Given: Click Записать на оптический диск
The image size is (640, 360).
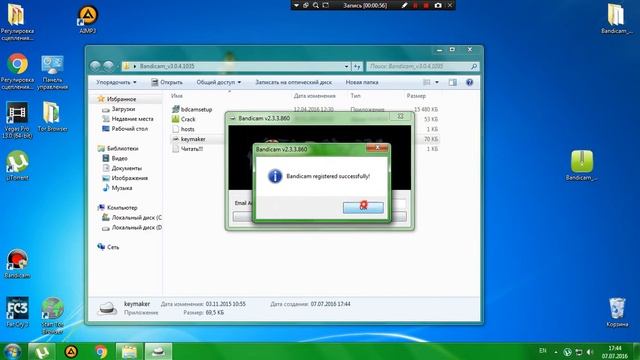Looking at the screenshot, I should [x=293, y=82].
